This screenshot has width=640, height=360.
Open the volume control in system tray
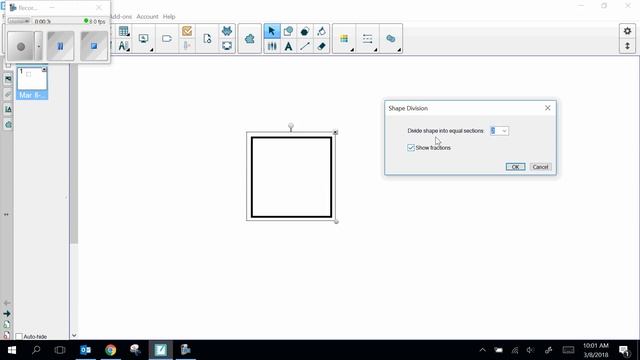point(530,350)
